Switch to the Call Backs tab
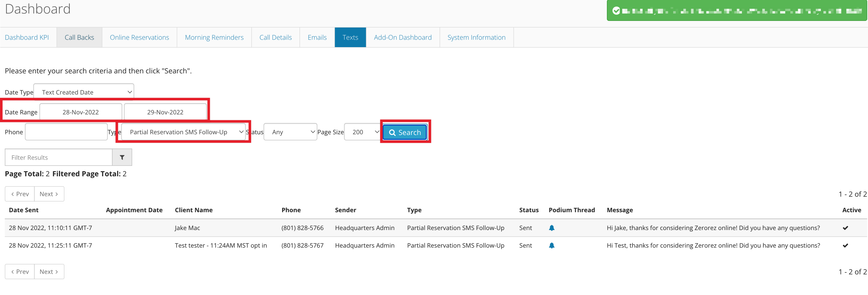This screenshot has width=868, height=295. click(x=79, y=37)
